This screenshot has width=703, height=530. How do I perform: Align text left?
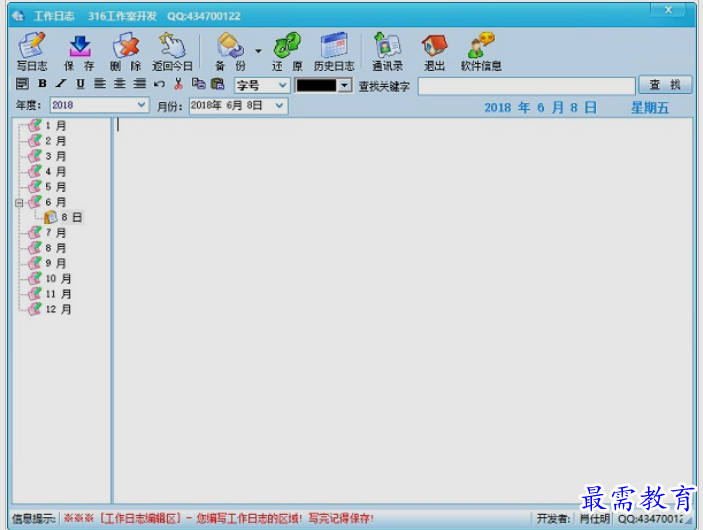100,83
